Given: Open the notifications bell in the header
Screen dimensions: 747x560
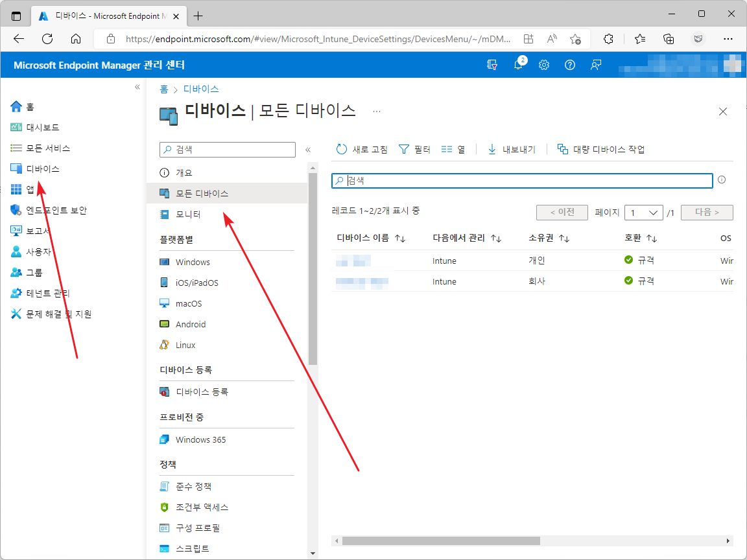Looking at the screenshot, I should (518, 65).
